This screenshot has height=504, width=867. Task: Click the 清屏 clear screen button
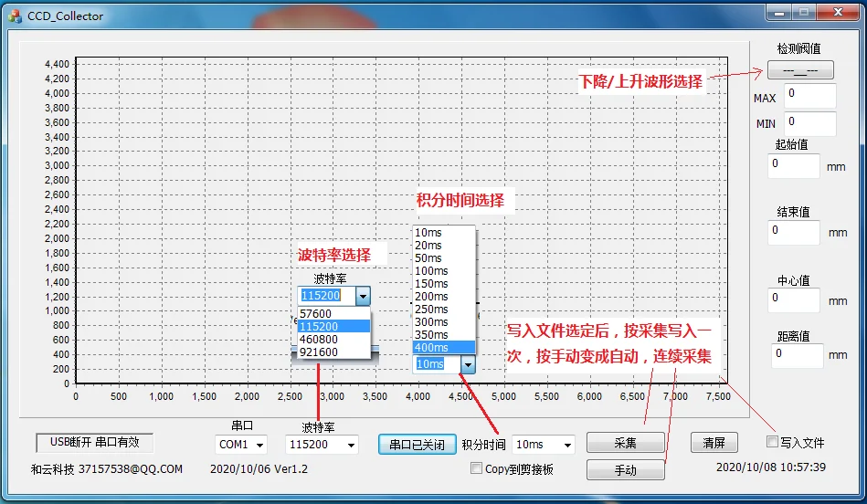[714, 443]
